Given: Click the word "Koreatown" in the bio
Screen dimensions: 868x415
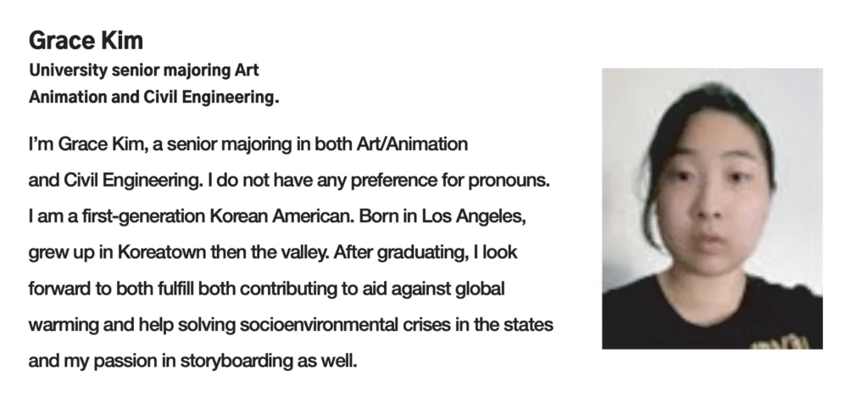Looking at the screenshot, I should [164, 253].
